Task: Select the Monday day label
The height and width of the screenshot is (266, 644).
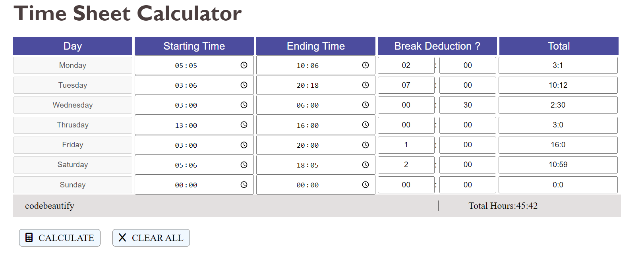Action: (73, 65)
